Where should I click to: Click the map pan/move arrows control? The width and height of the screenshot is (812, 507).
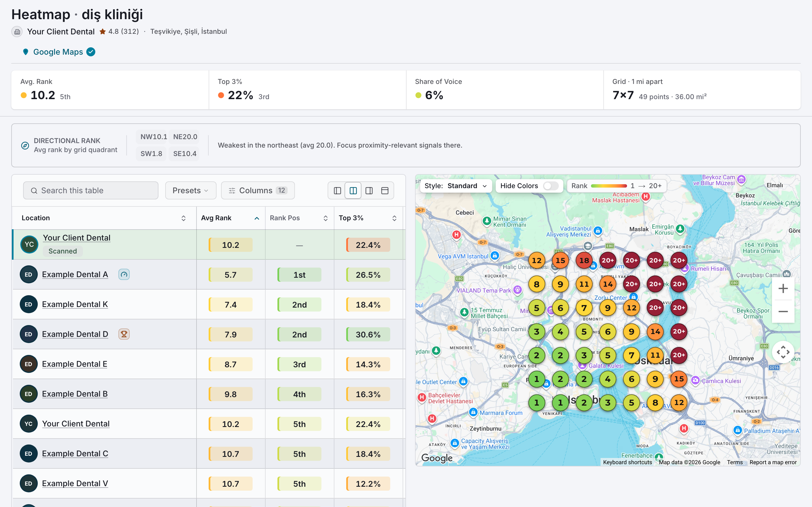(x=783, y=352)
